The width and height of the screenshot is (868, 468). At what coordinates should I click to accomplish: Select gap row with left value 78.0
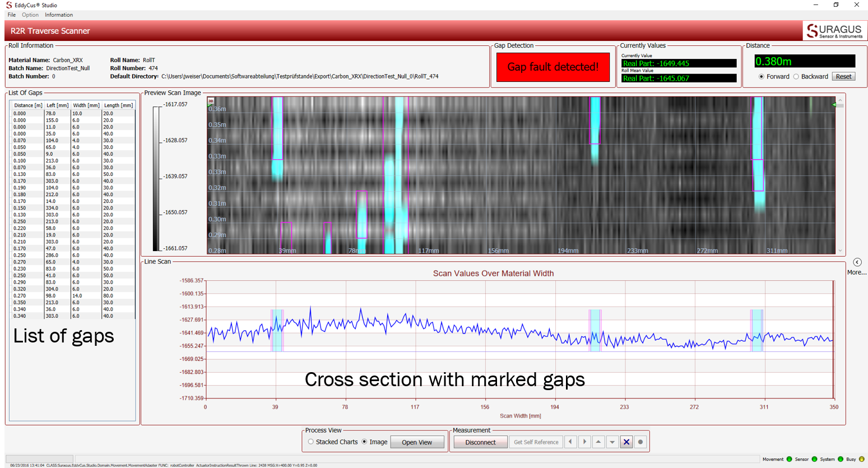coord(73,113)
